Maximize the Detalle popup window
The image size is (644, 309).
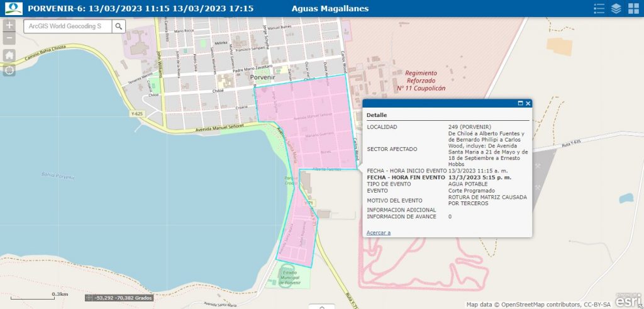[520, 103]
